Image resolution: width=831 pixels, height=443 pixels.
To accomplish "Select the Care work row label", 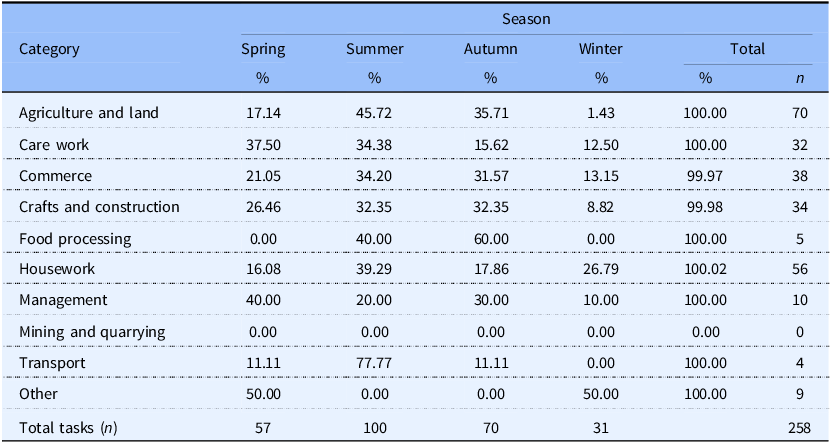I will (54, 145).
